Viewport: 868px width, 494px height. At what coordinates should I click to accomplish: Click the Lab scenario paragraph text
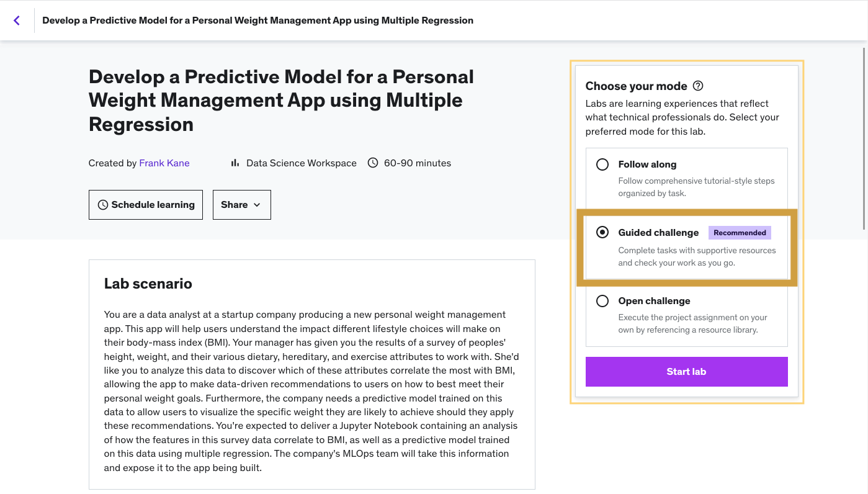click(x=311, y=391)
